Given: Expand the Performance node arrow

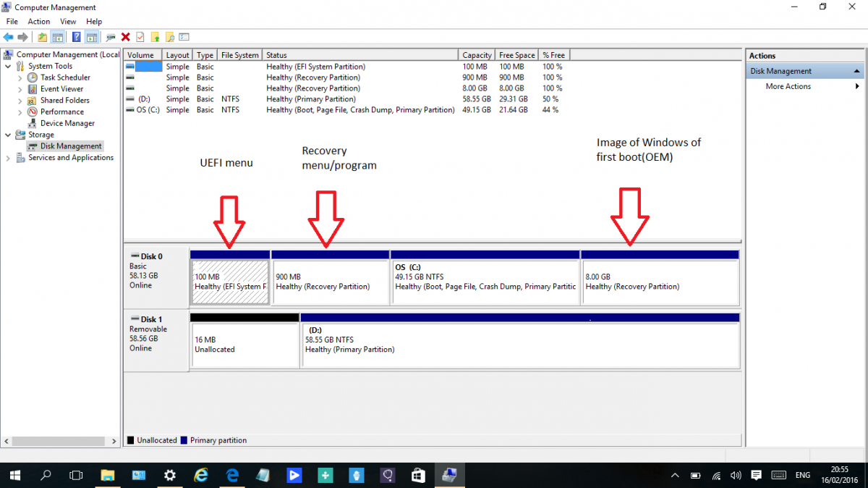Looking at the screenshot, I should tap(20, 112).
